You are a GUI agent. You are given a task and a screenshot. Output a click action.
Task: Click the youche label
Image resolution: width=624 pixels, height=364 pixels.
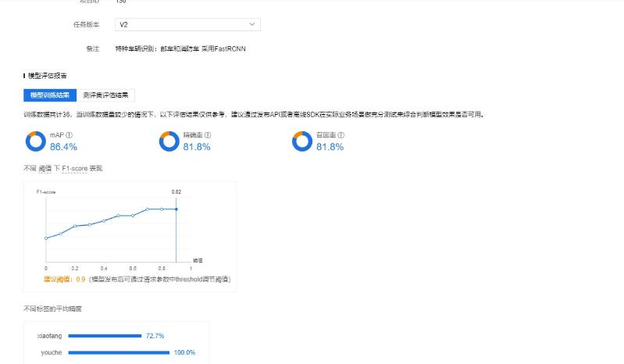coord(52,352)
